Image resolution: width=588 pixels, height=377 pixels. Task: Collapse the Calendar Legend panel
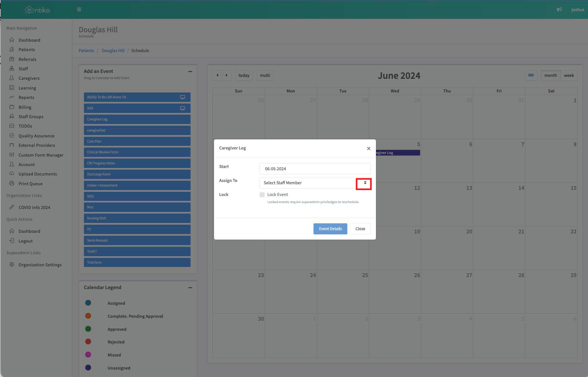tap(190, 287)
